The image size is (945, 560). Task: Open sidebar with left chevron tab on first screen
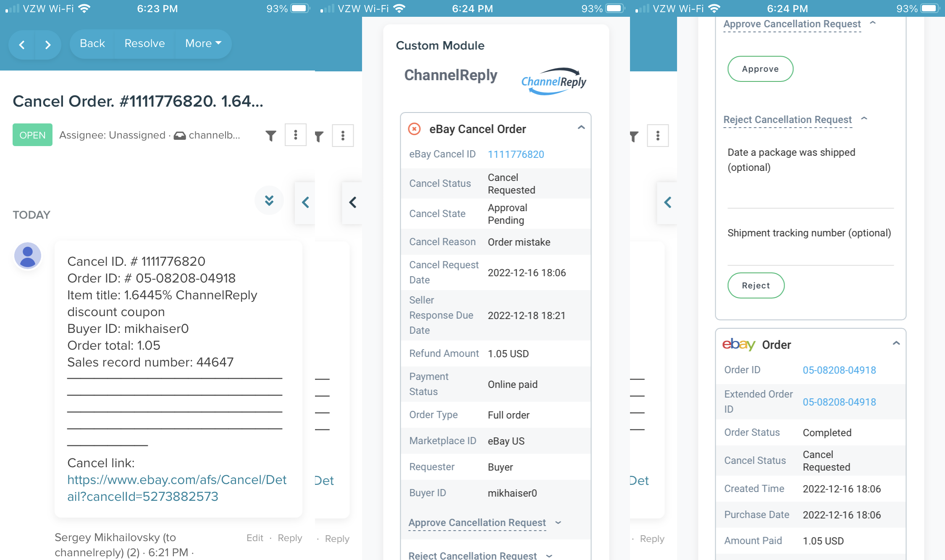pos(305,203)
